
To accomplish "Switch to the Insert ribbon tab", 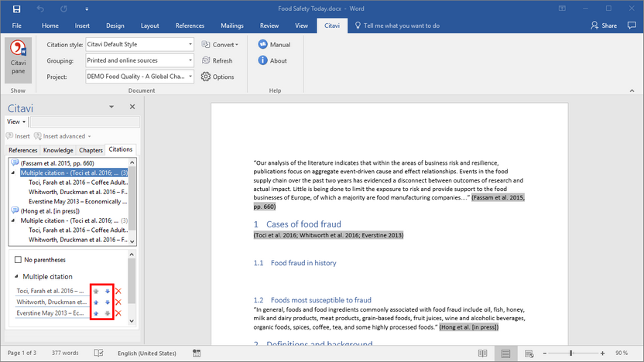I will click(x=82, y=26).
